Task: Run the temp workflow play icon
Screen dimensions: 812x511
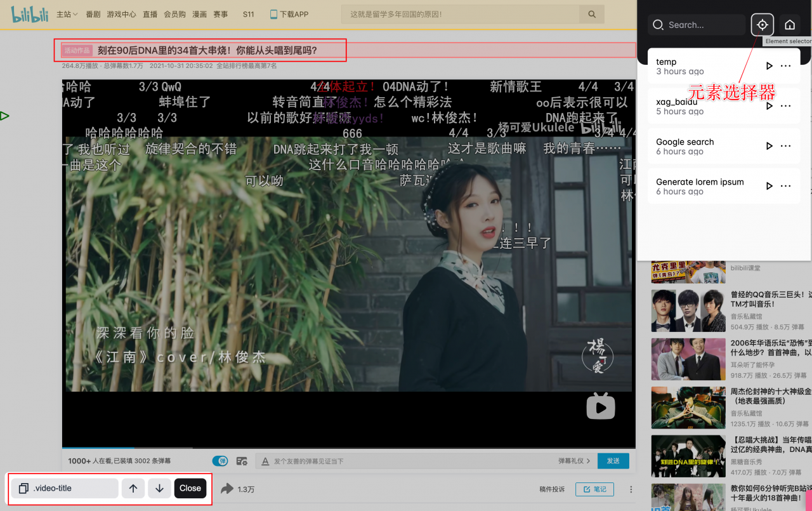Action: 769,66
